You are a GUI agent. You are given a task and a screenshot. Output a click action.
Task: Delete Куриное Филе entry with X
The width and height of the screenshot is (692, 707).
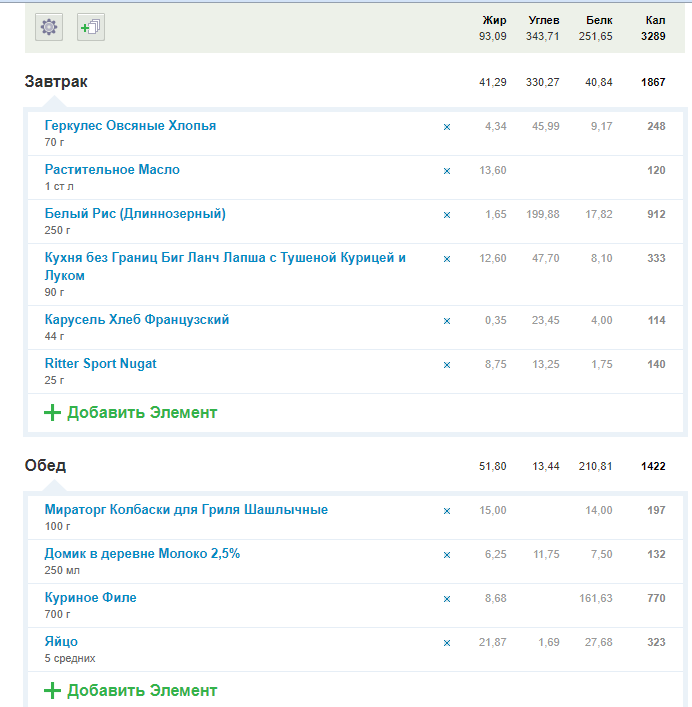(x=447, y=599)
